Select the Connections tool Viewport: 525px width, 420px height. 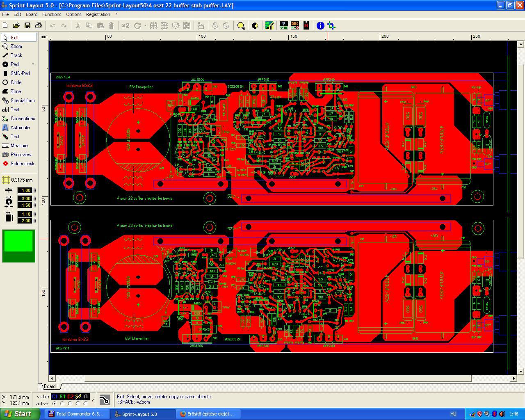19,119
